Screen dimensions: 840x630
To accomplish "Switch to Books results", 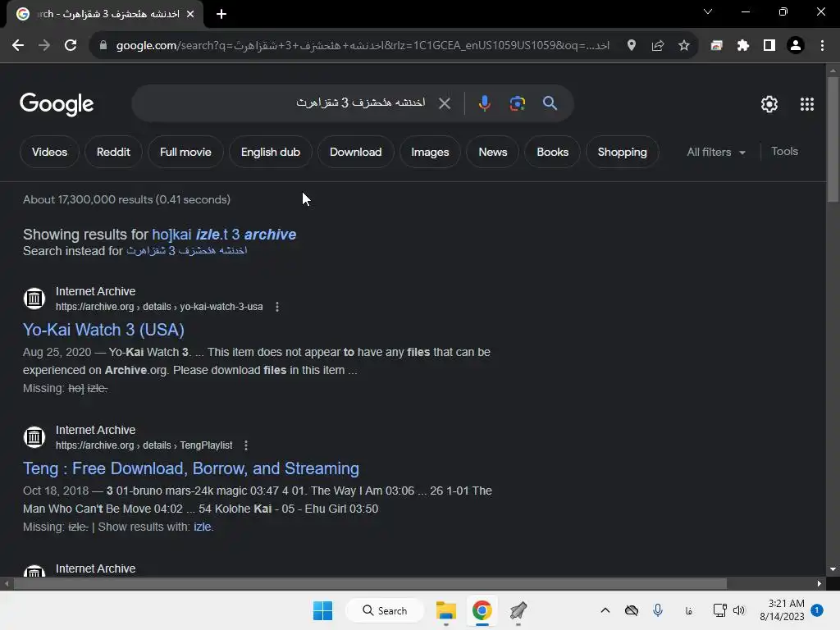I will tap(552, 152).
